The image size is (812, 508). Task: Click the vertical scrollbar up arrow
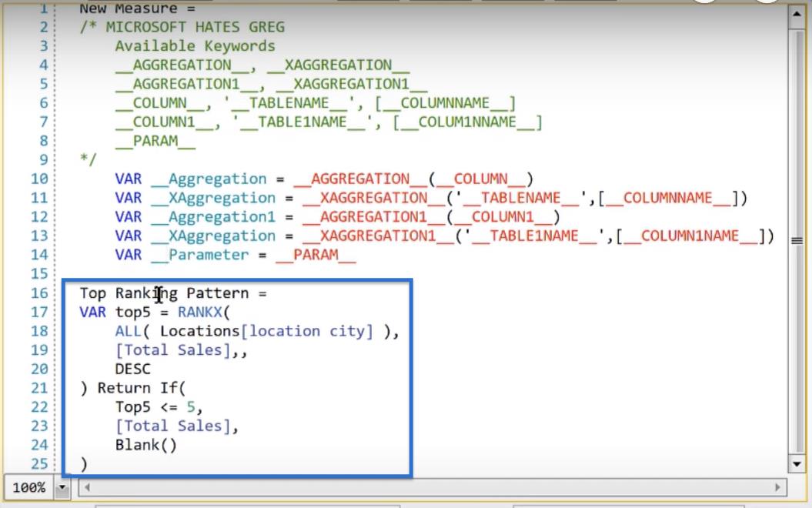(797, 13)
